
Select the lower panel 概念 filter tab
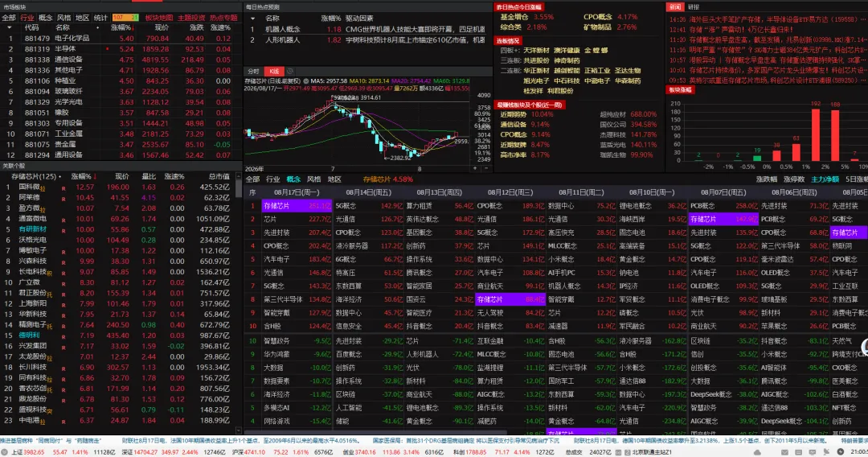pos(293,179)
